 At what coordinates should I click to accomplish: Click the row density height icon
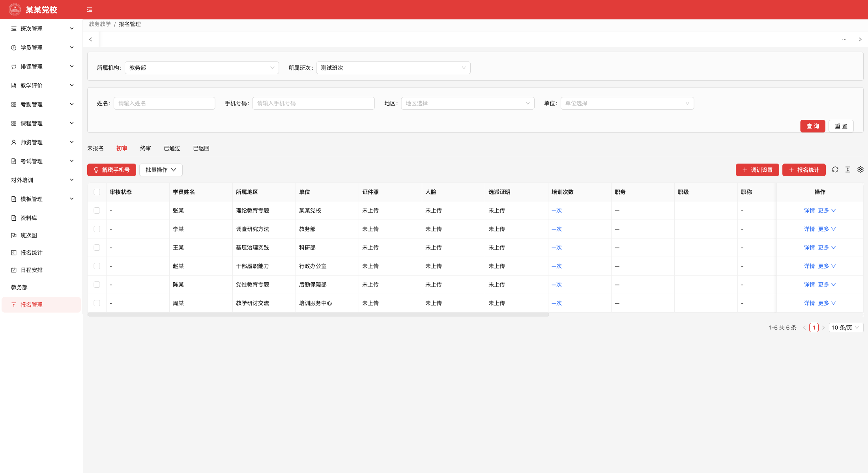click(848, 169)
